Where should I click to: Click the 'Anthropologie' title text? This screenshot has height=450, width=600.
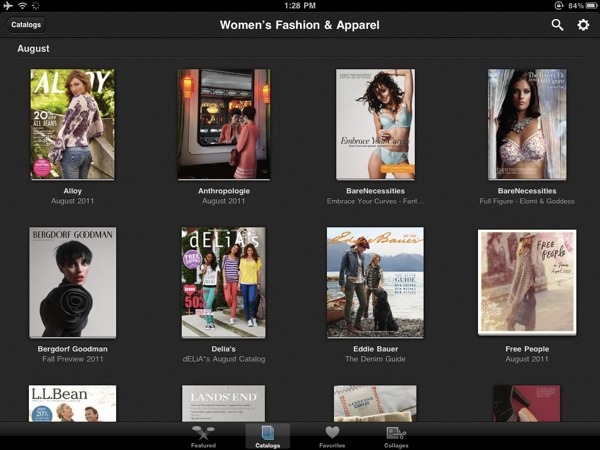pos(224,191)
